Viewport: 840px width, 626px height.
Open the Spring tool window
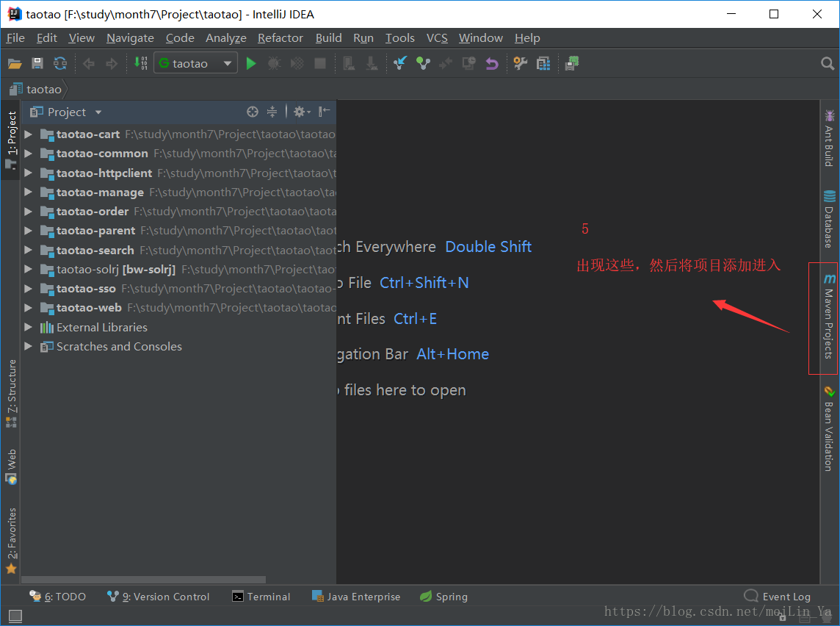[443, 597]
